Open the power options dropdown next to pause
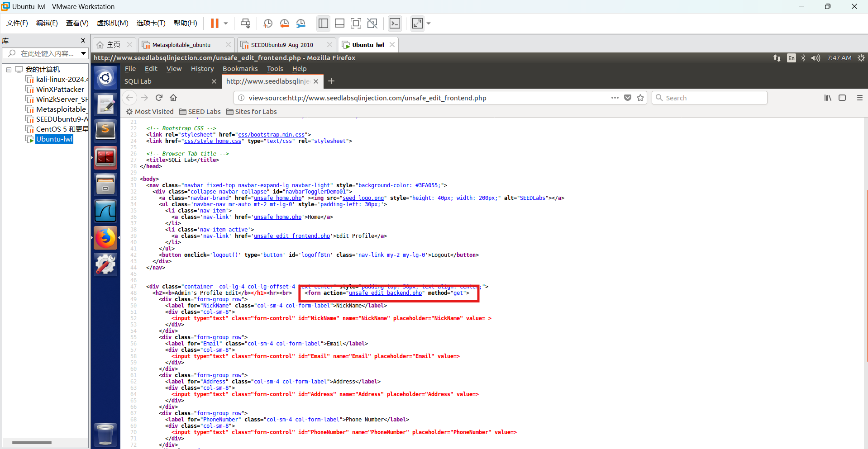 click(225, 23)
